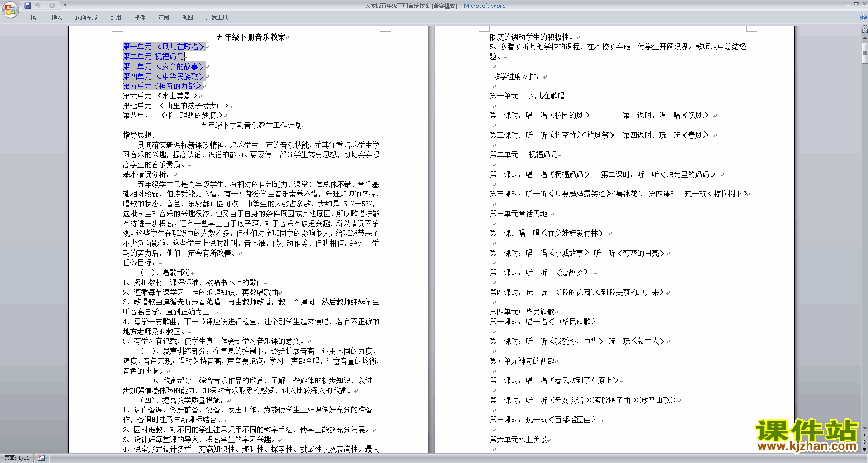This screenshot has width=868, height=463.
Task: Follow the 第五单元《神奇的西部》 link
Action: pyautogui.click(x=162, y=86)
